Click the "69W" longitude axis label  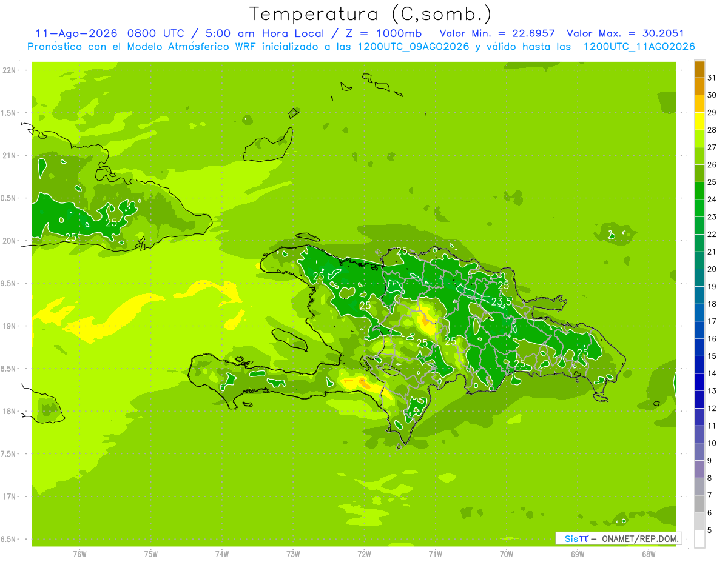point(578,554)
